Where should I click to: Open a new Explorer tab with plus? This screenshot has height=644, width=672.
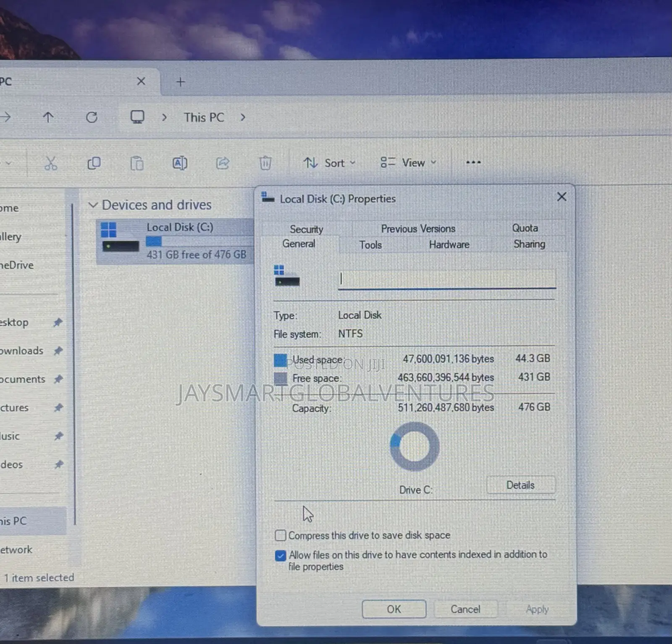[x=181, y=81]
